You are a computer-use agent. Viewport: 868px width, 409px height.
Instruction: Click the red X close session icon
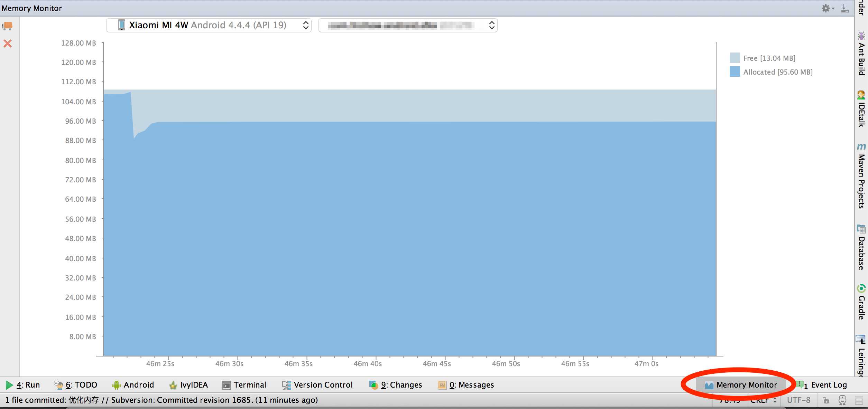coord(8,44)
